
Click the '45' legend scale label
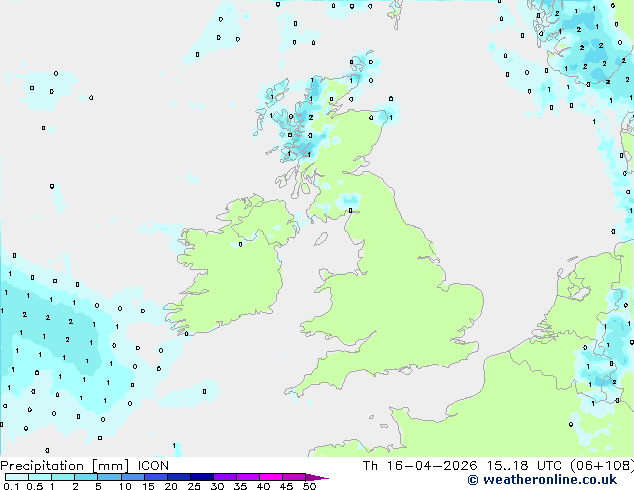click(x=286, y=486)
